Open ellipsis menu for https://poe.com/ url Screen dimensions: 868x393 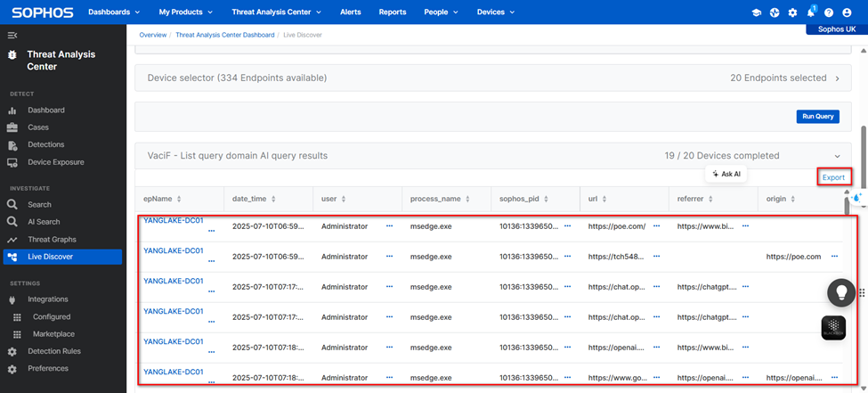(x=656, y=226)
